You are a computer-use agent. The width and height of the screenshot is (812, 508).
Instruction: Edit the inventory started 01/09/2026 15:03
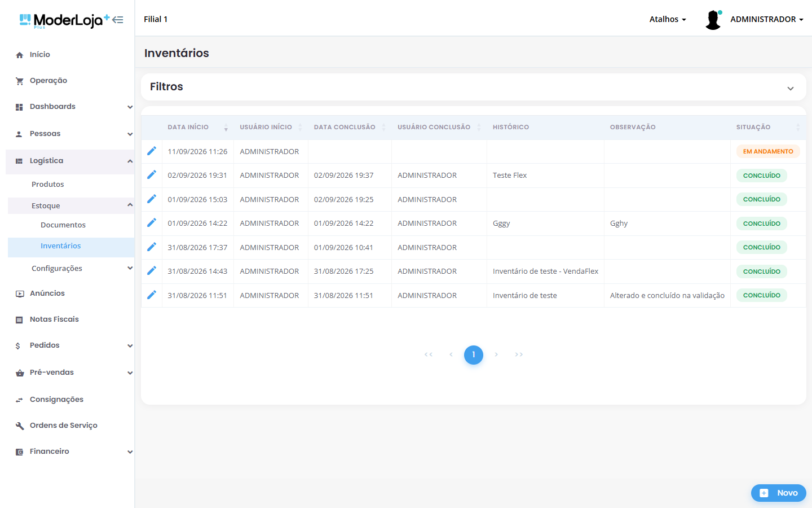pos(152,199)
